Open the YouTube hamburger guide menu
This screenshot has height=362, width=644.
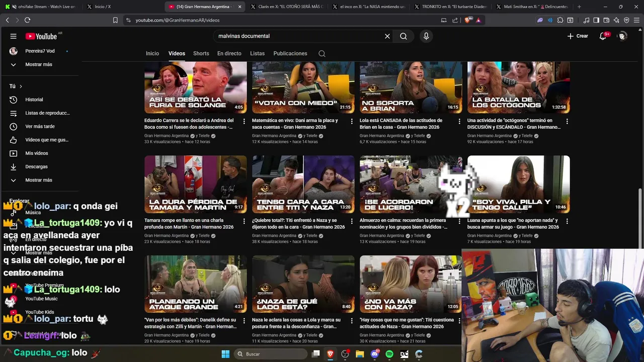click(14, 36)
